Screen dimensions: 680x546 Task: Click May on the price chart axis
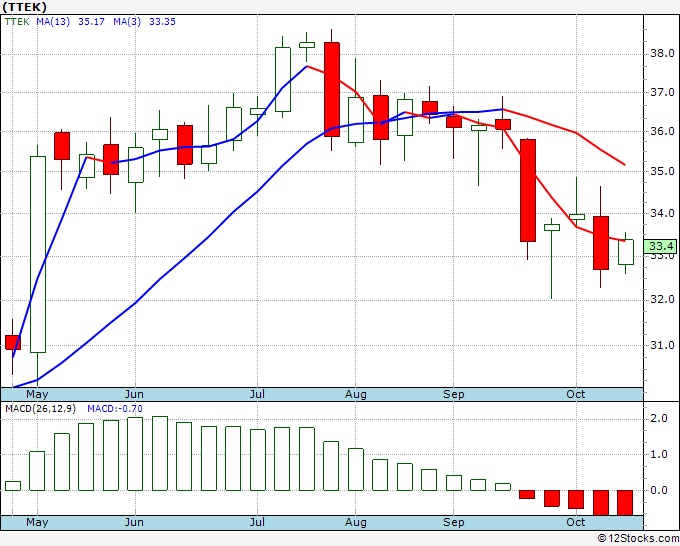[37, 394]
